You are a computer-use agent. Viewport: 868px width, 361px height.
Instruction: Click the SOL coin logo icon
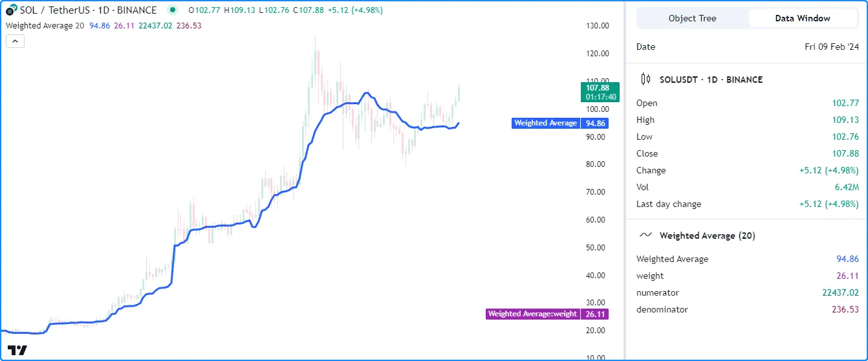pyautogui.click(x=12, y=10)
